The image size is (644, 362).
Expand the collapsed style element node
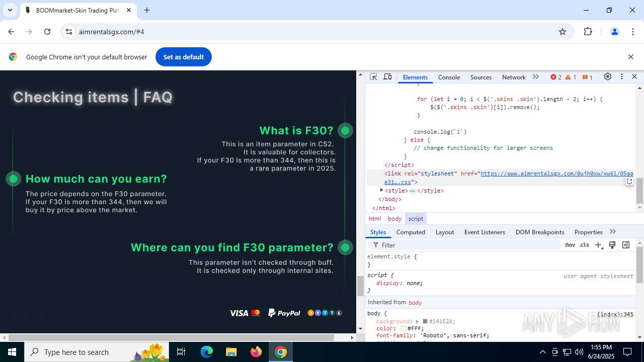pyautogui.click(x=381, y=191)
